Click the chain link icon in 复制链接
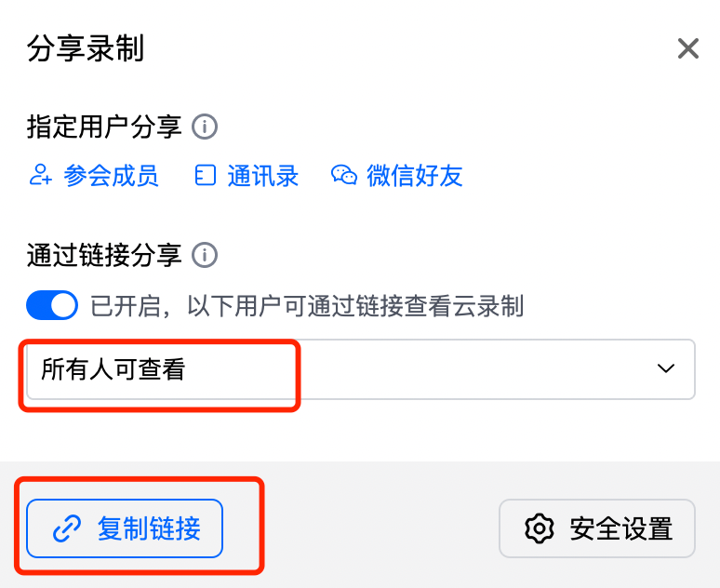Viewport: 720px width, 588px height. [67, 528]
